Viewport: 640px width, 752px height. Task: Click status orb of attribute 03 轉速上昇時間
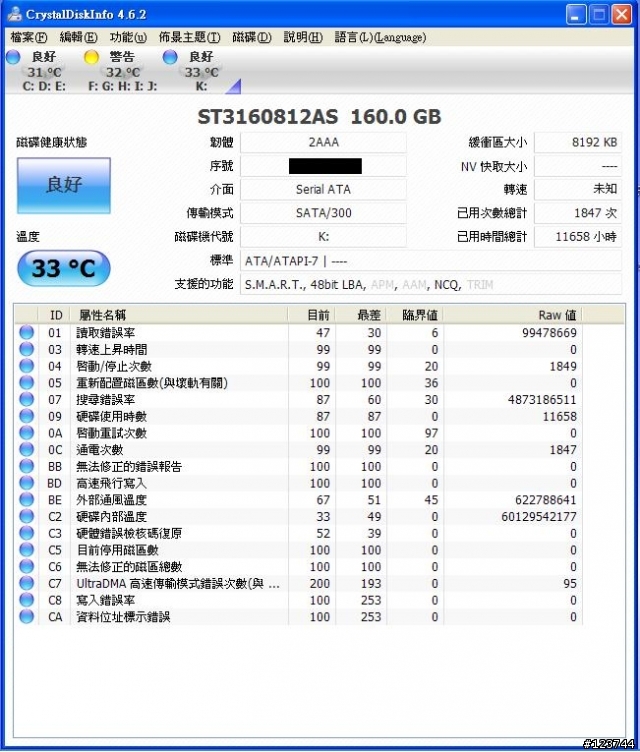point(26,349)
